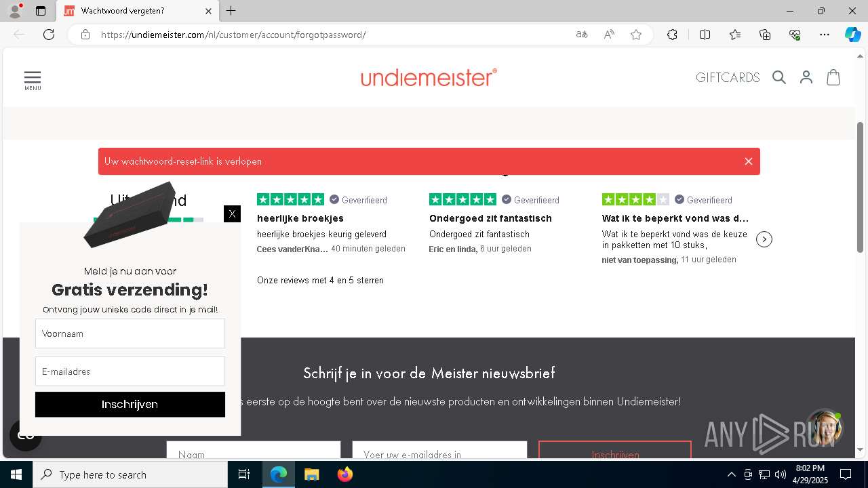Open the hamburger MENU icon

click(33, 80)
